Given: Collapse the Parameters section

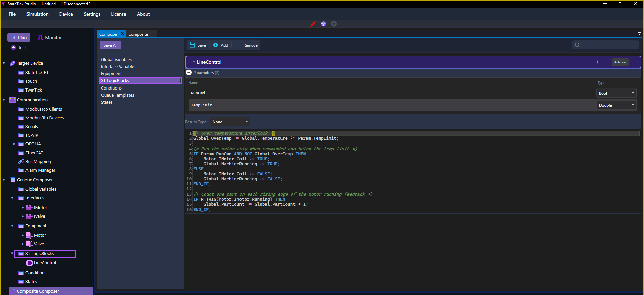Looking at the screenshot, I should (x=189, y=73).
